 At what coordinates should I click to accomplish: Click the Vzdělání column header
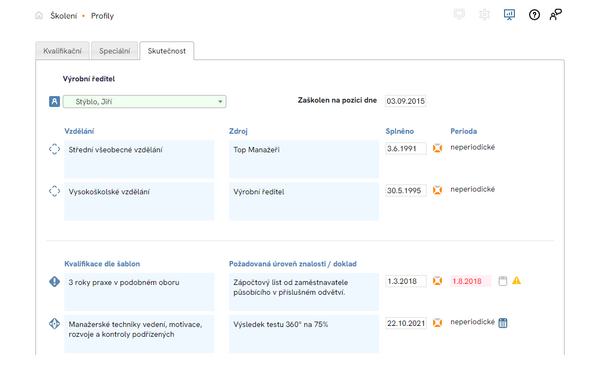79,131
